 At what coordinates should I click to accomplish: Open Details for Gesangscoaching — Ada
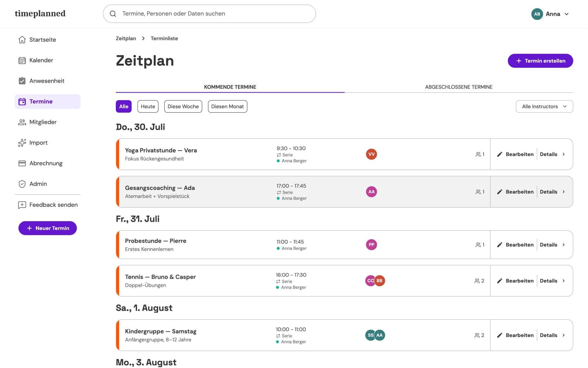552,192
